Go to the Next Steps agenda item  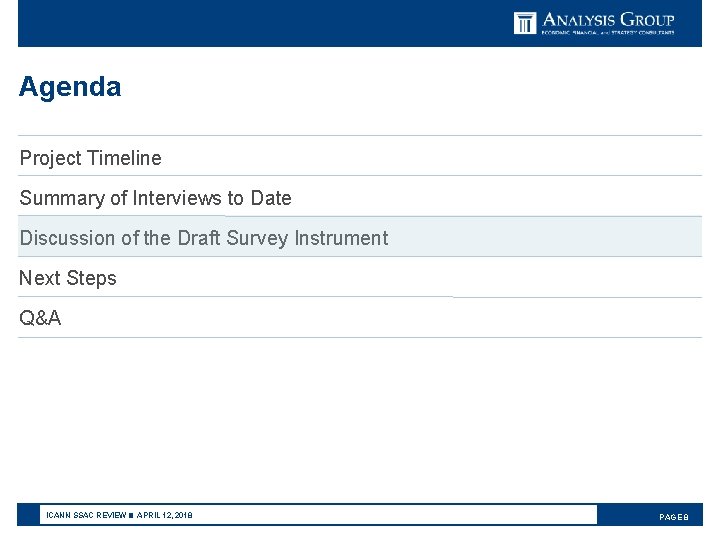(x=68, y=278)
